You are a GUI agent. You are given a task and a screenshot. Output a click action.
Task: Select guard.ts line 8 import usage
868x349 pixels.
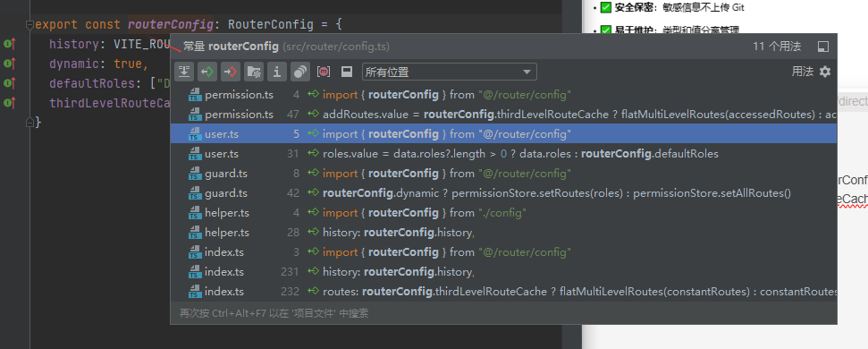pyautogui.click(x=503, y=174)
